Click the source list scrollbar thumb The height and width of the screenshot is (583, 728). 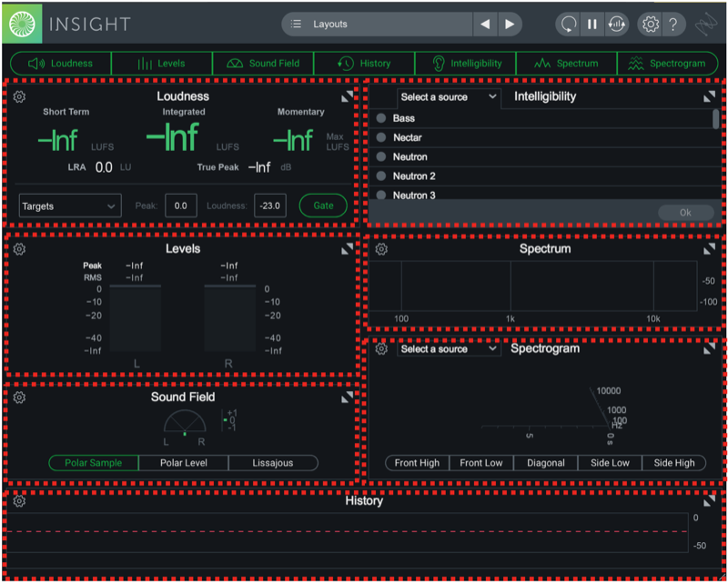click(x=715, y=118)
